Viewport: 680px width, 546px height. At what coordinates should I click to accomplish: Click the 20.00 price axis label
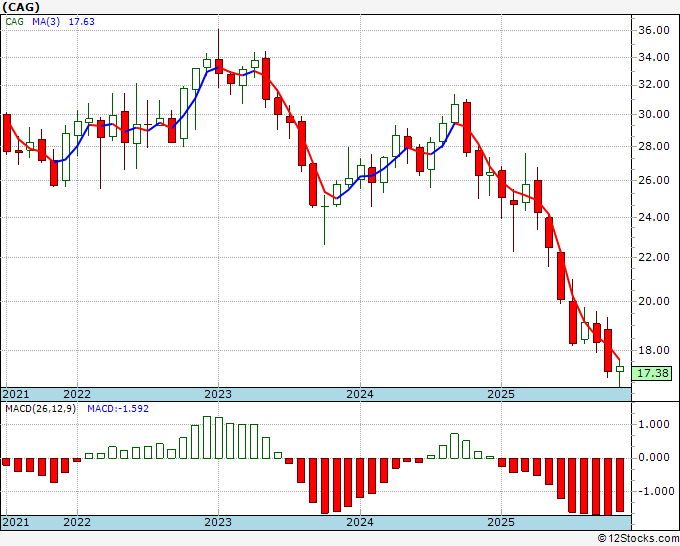click(x=654, y=301)
